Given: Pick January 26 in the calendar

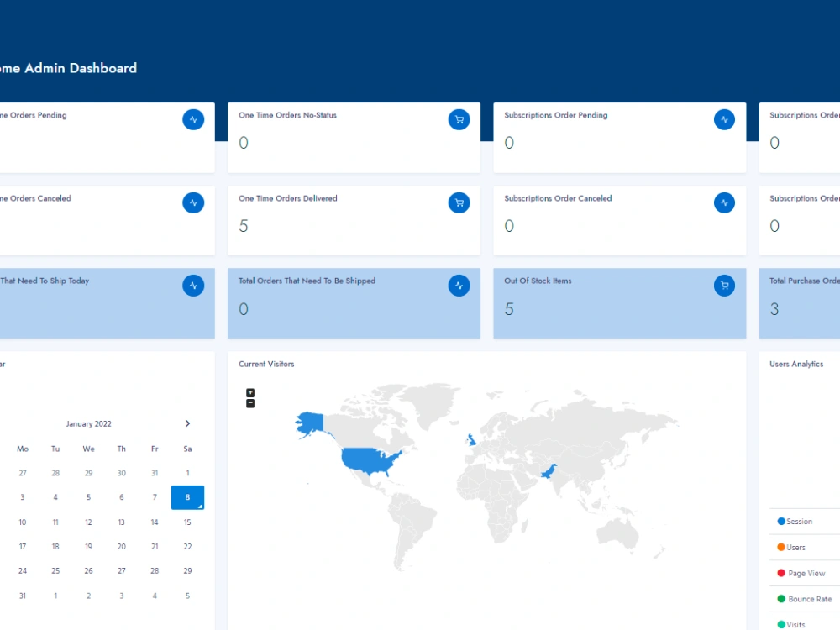Looking at the screenshot, I should tap(88, 570).
